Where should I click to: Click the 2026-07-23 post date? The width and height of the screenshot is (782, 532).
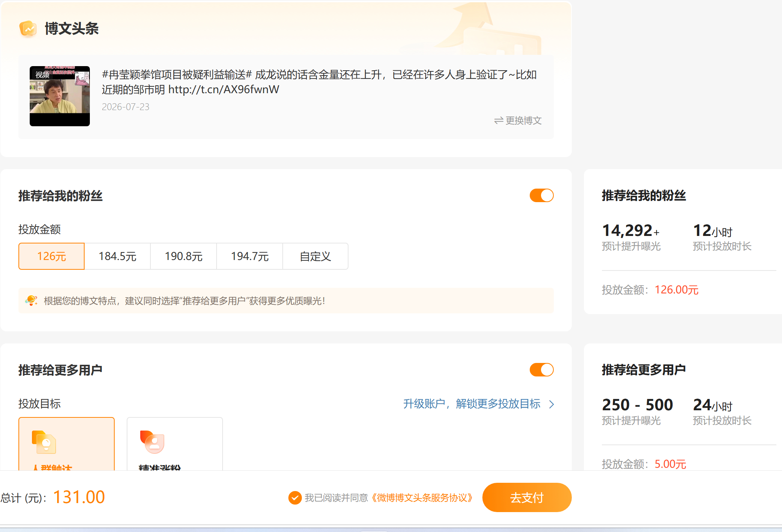coord(126,107)
